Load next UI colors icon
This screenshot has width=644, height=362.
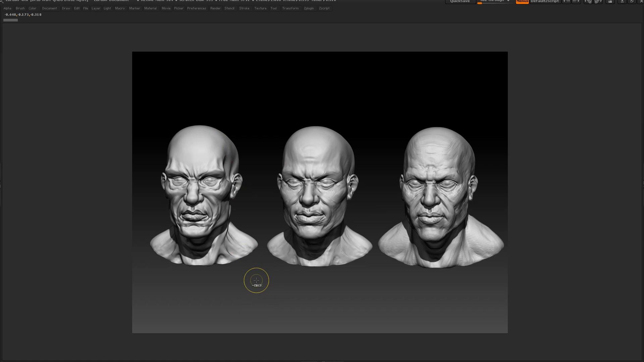click(x=576, y=1)
